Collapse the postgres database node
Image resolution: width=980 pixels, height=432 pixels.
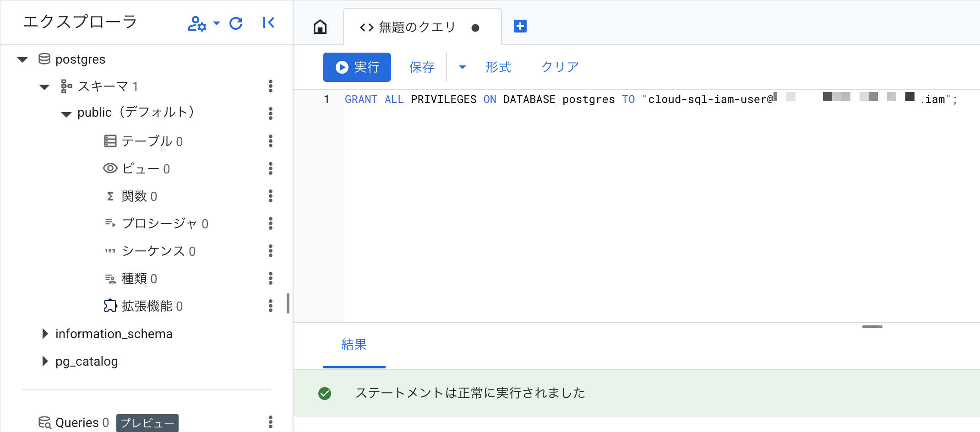click(x=22, y=59)
